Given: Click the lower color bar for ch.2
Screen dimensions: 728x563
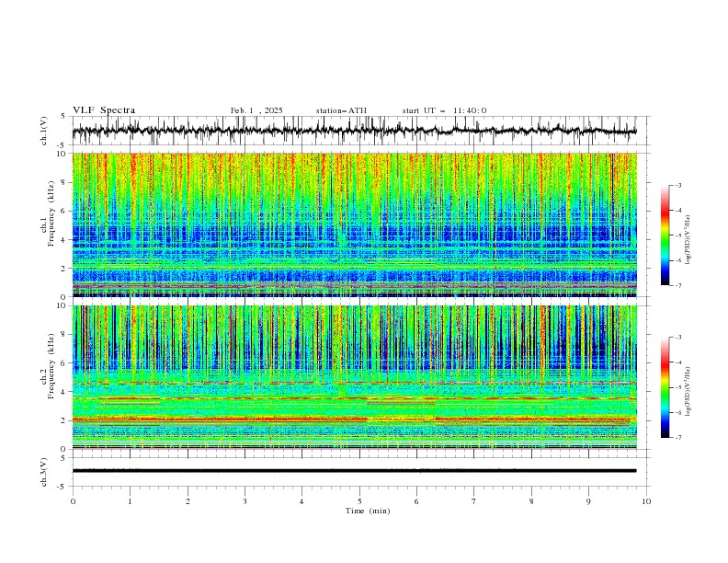Looking at the screenshot, I should (x=665, y=387).
